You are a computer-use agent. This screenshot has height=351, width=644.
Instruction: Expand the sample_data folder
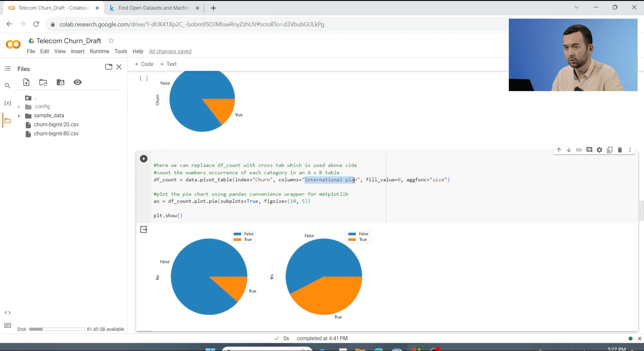coord(19,116)
